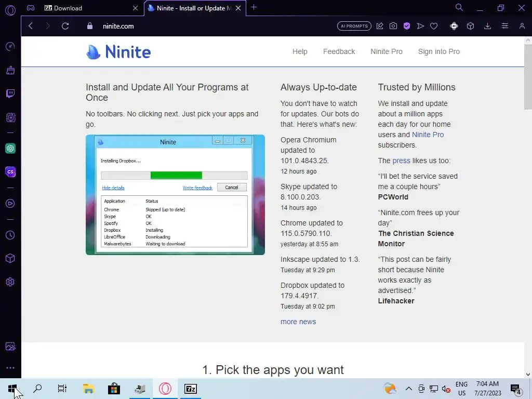The width and height of the screenshot is (532, 399).
Task: Close the Ninite tab
Action: pos(238,8)
